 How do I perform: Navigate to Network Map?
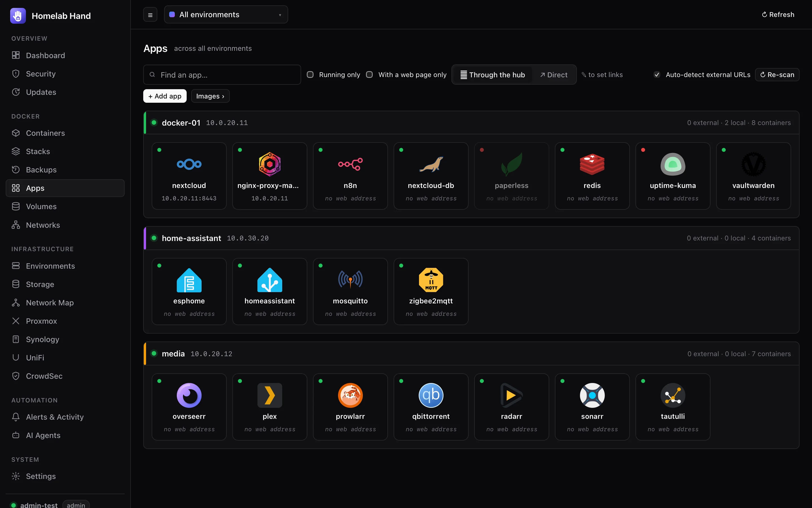click(x=65, y=302)
